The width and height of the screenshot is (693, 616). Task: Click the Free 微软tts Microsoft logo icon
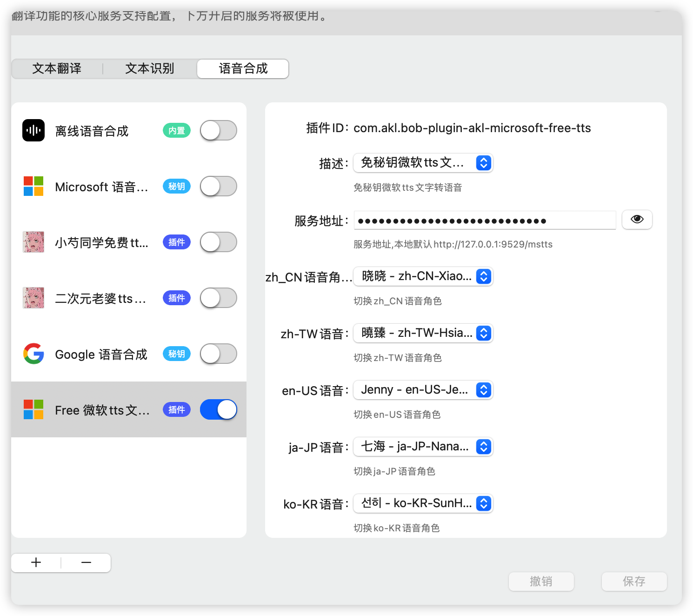click(x=33, y=409)
